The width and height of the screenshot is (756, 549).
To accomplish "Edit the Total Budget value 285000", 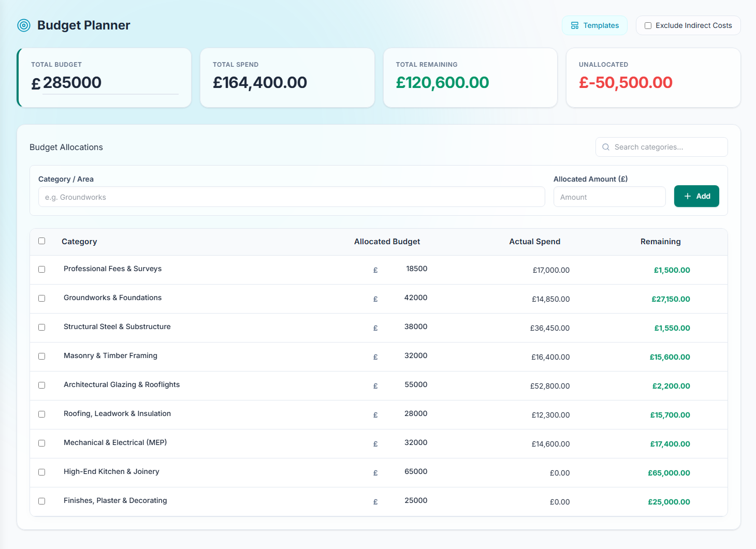I will point(111,83).
